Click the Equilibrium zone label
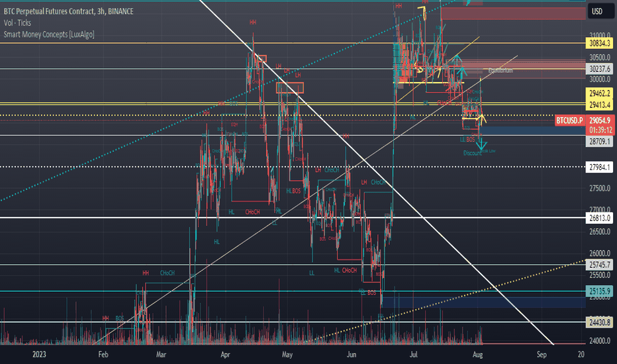 pos(500,70)
